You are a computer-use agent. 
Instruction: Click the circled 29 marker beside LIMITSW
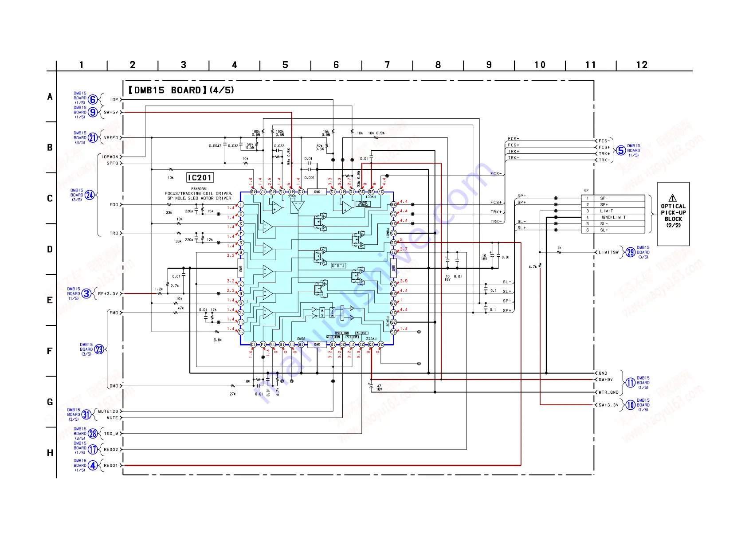click(630, 252)
